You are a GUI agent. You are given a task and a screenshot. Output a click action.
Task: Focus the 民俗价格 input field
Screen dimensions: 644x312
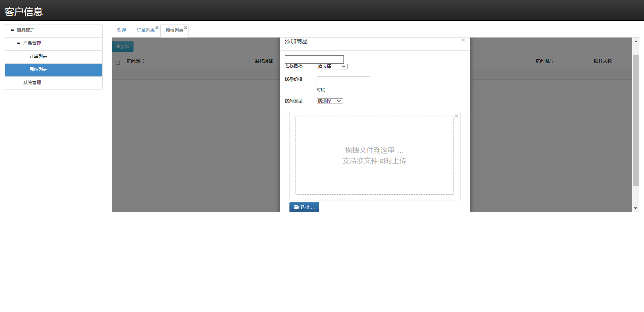point(343,82)
